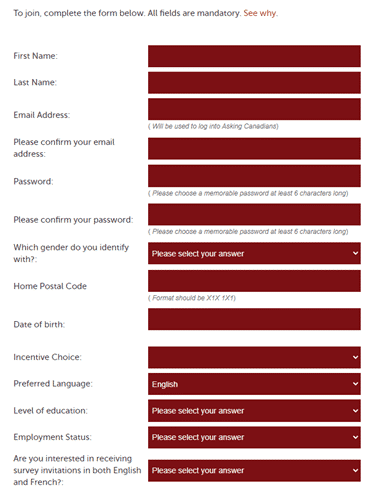Focus the confirm your password field
This screenshot has width=374, height=500.
click(254, 214)
